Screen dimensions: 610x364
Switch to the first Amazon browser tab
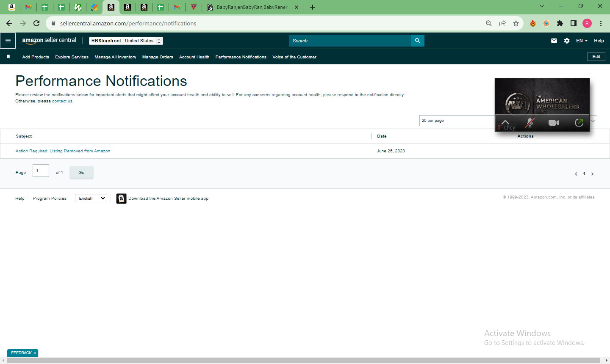pos(12,7)
